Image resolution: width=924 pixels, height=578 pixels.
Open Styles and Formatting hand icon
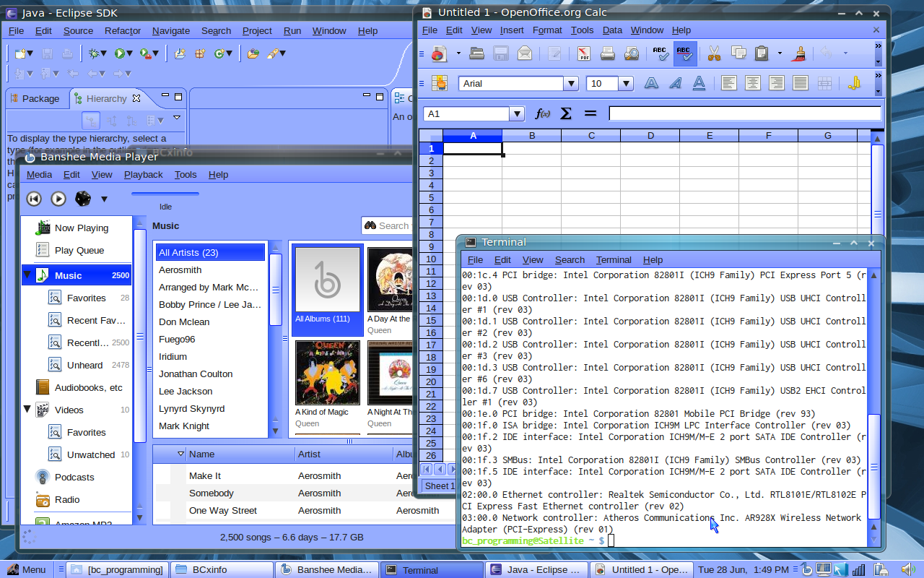[x=439, y=83]
